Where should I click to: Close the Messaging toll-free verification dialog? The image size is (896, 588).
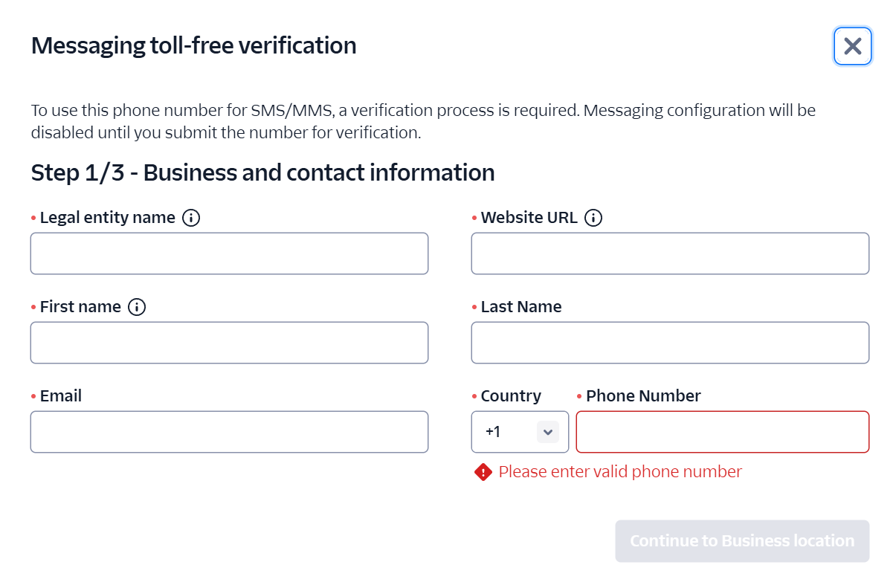click(x=852, y=45)
